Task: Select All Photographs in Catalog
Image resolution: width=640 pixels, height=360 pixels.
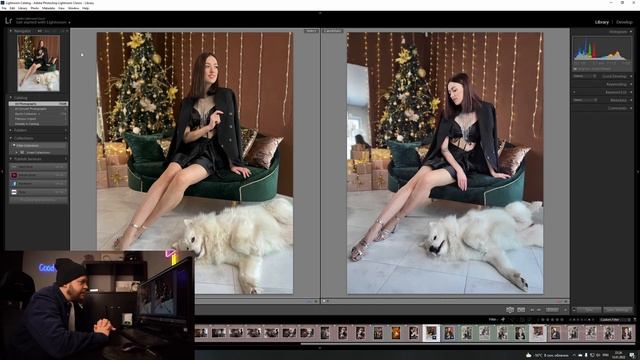Action: (38, 104)
